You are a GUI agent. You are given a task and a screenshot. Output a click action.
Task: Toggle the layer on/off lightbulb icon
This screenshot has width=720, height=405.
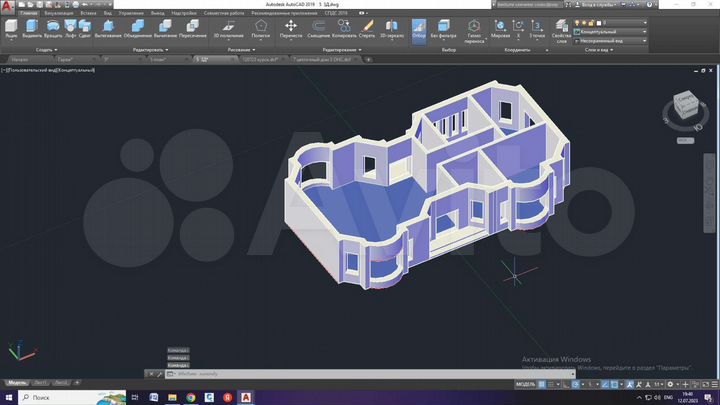click(x=577, y=21)
